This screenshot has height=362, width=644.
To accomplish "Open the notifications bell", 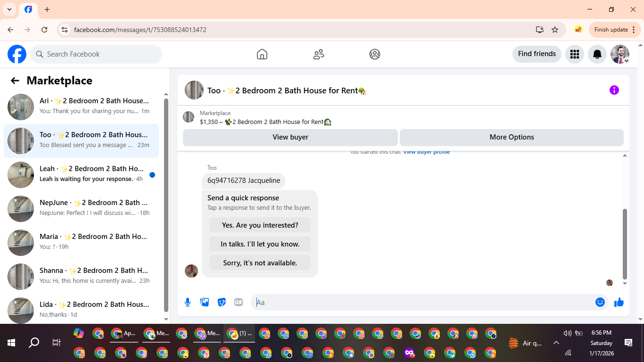I will tap(597, 54).
